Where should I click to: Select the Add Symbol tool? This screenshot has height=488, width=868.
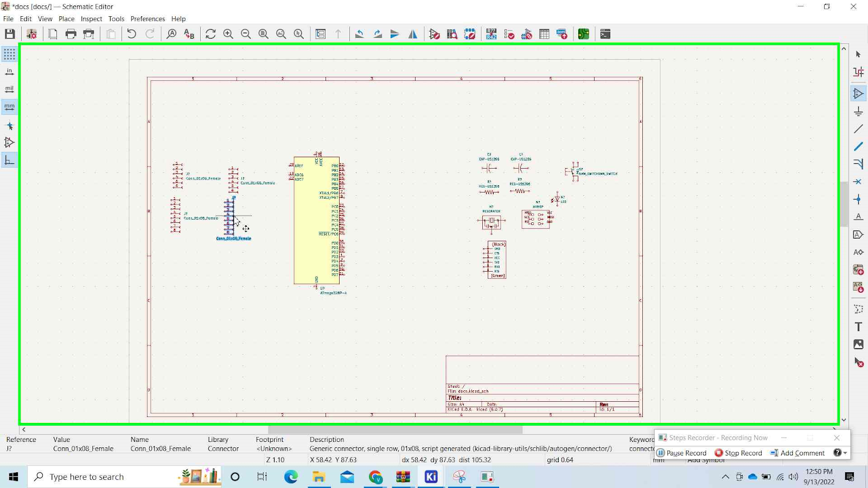click(858, 94)
